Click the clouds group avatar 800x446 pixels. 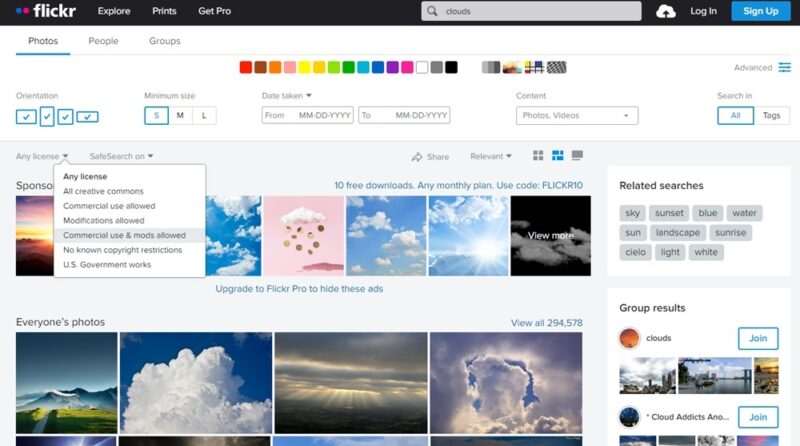(629, 338)
